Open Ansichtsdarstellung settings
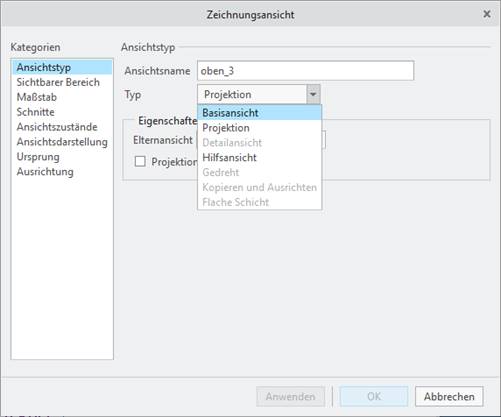The image size is (501, 417). coord(62,142)
